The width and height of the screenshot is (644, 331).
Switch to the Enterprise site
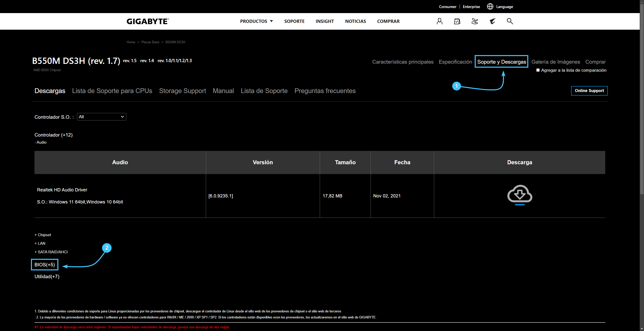pyautogui.click(x=471, y=7)
